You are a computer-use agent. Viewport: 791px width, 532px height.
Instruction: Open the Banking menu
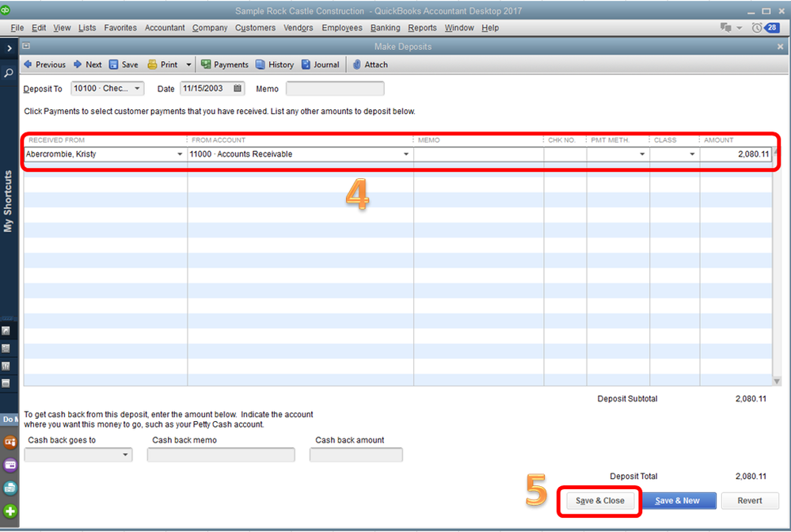coord(385,28)
